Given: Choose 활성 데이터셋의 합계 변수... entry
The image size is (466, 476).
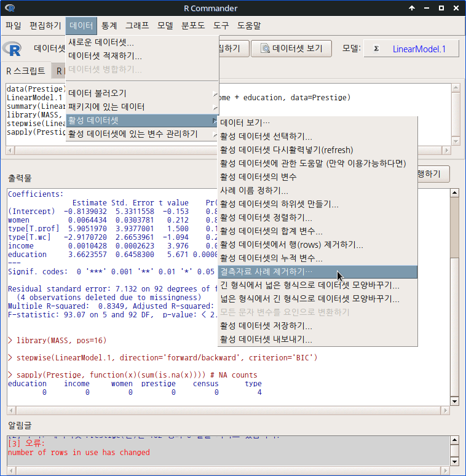Looking at the screenshot, I should (x=318, y=231).
